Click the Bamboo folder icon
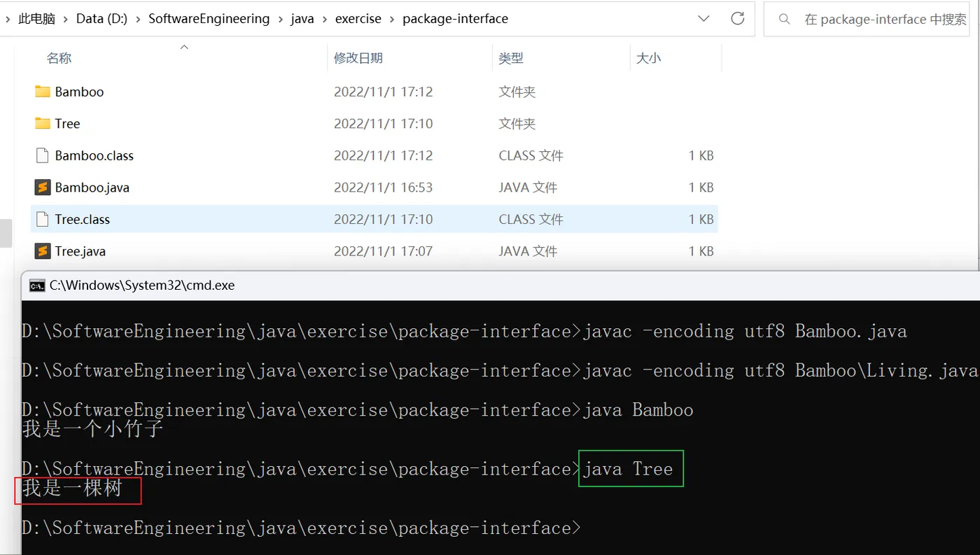Screen dimensions: 980x555 pyautogui.click(x=43, y=92)
